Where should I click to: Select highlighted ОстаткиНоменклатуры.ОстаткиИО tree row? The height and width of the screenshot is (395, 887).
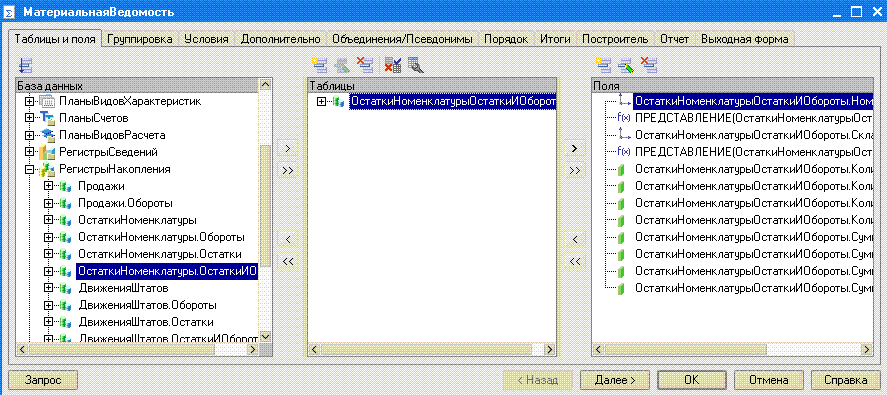[167, 272]
